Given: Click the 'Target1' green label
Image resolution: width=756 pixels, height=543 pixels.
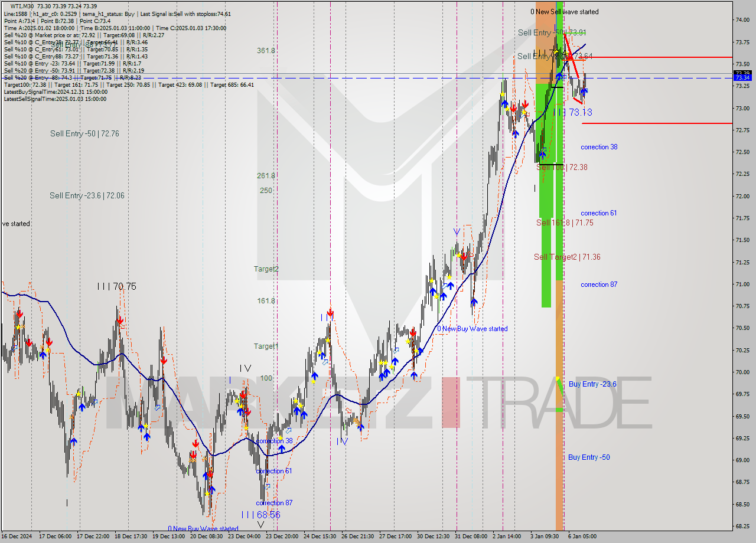Looking at the screenshot, I should click(x=266, y=346).
